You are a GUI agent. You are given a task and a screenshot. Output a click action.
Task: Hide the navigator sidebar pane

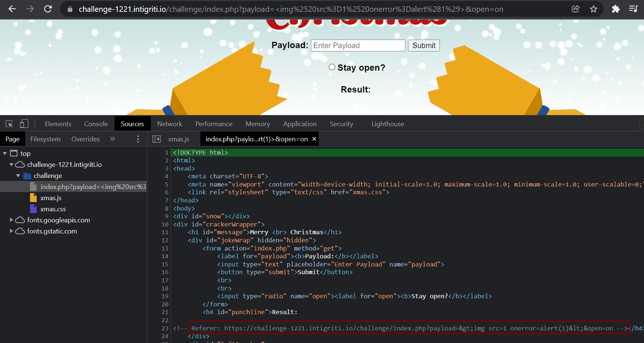(157, 139)
